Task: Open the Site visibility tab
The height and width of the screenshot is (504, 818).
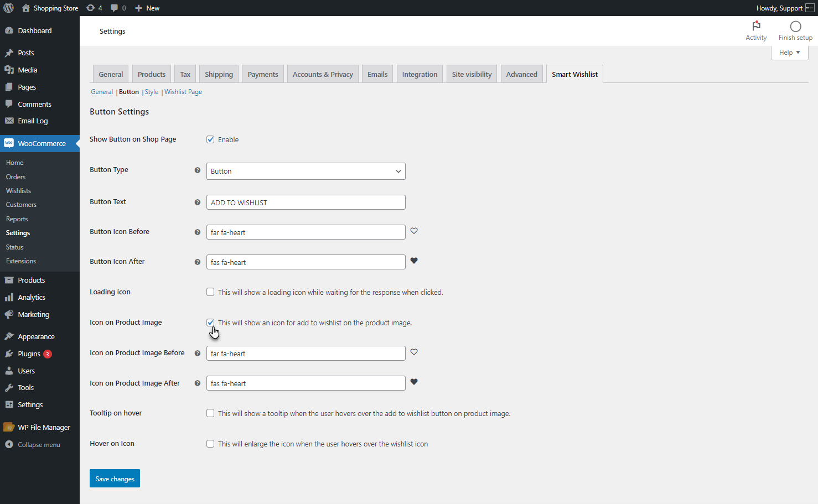Action: point(472,74)
